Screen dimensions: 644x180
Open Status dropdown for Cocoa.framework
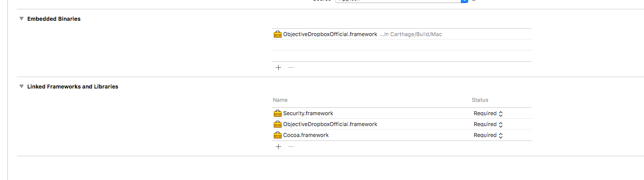pos(488,135)
